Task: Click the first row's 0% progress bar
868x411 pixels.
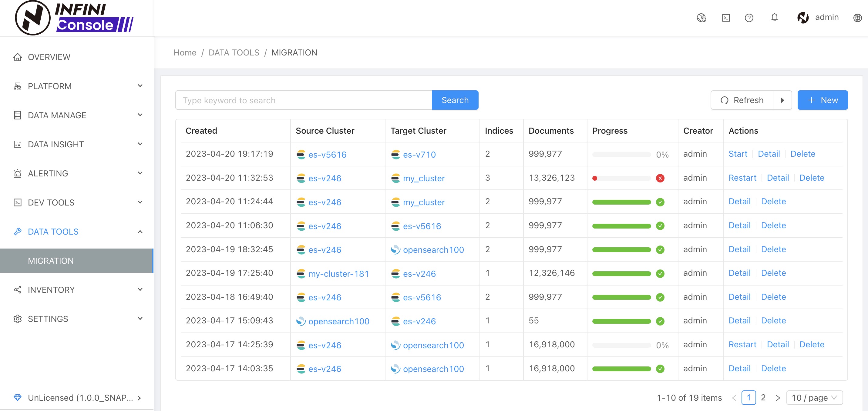Action: pos(621,155)
